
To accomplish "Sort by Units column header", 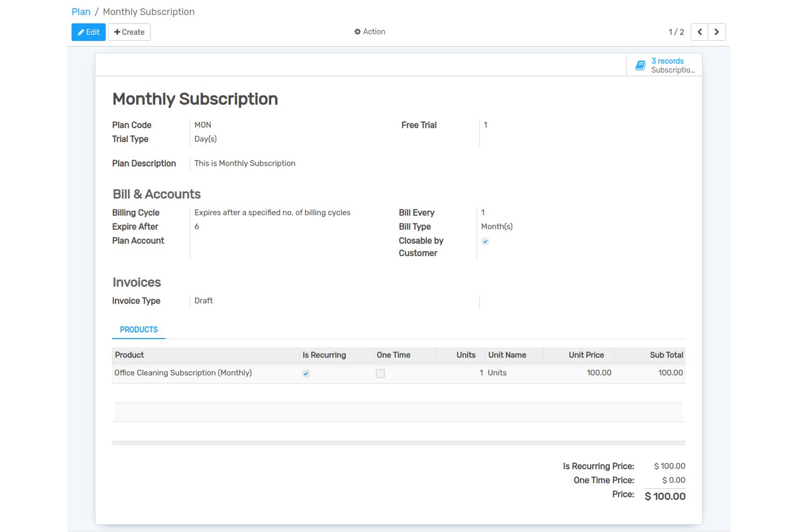I will point(460,355).
